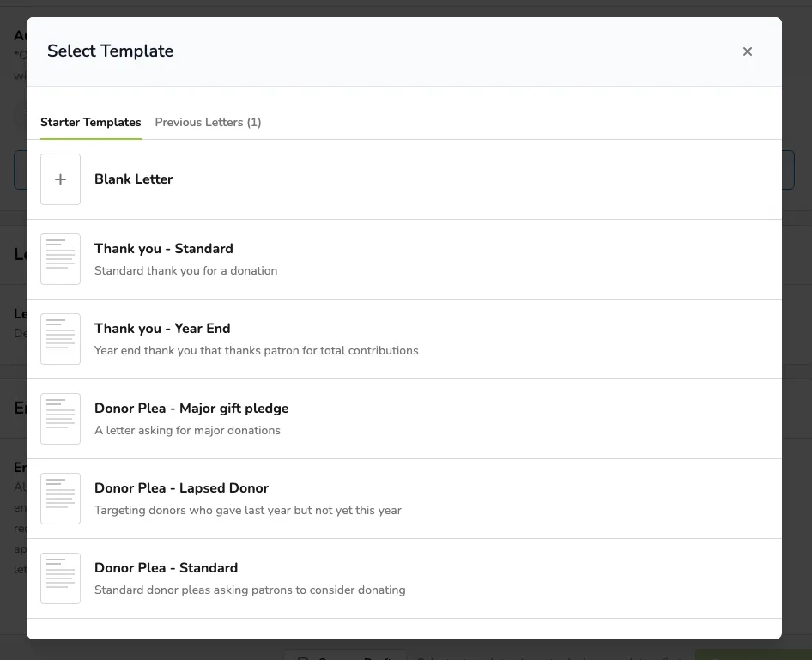This screenshot has width=812, height=660.
Task: Open the Starter Templates tab
Action: click(x=91, y=122)
